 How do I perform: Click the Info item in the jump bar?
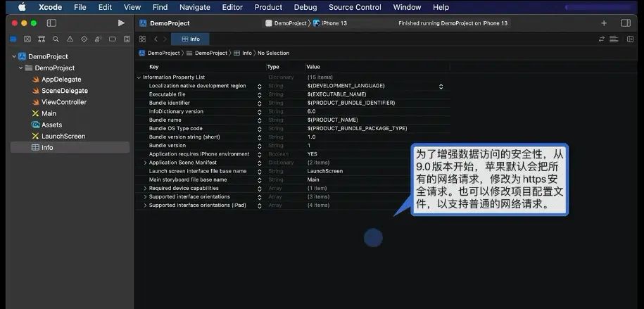[x=243, y=53]
